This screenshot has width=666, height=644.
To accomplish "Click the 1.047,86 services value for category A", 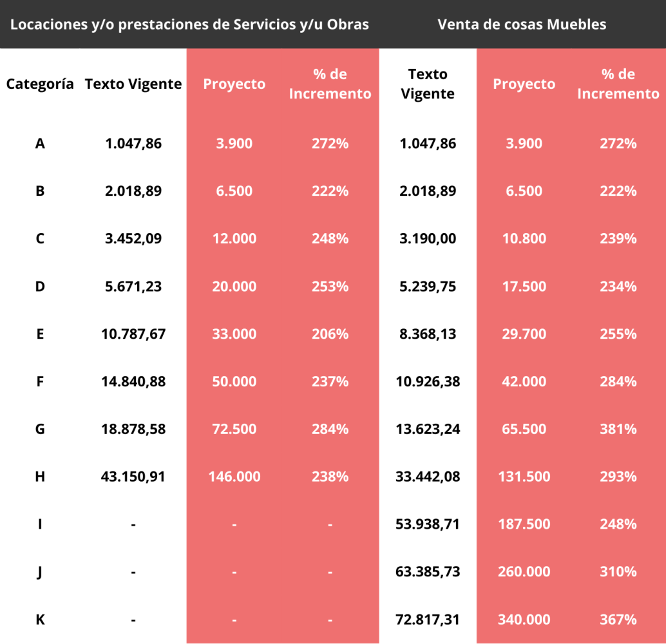I will (133, 144).
